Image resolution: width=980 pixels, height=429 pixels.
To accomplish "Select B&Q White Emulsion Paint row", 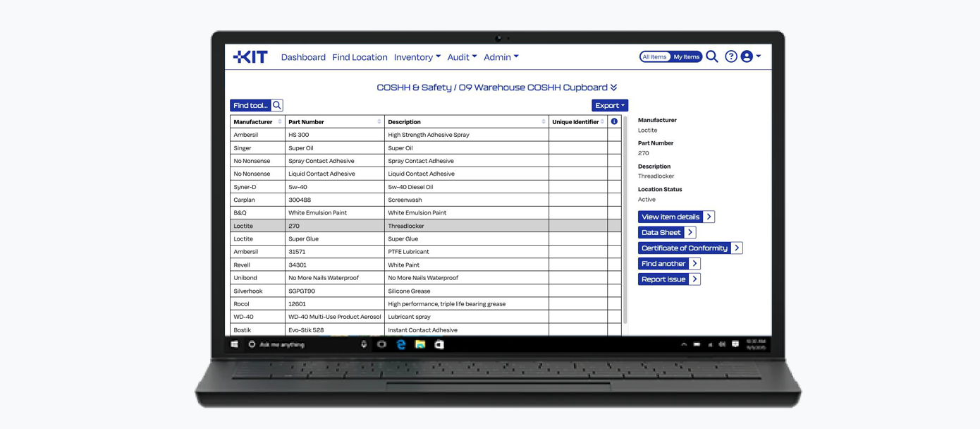I will pyautogui.click(x=426, y=212).
